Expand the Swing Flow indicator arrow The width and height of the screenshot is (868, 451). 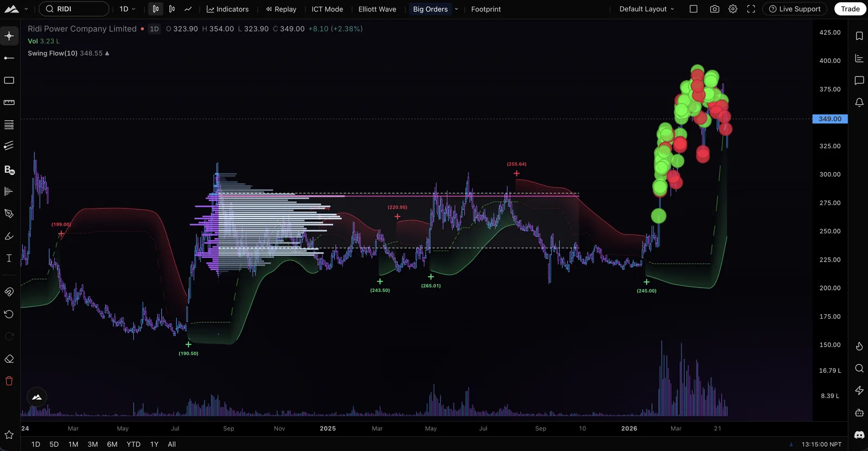point(107,53)
